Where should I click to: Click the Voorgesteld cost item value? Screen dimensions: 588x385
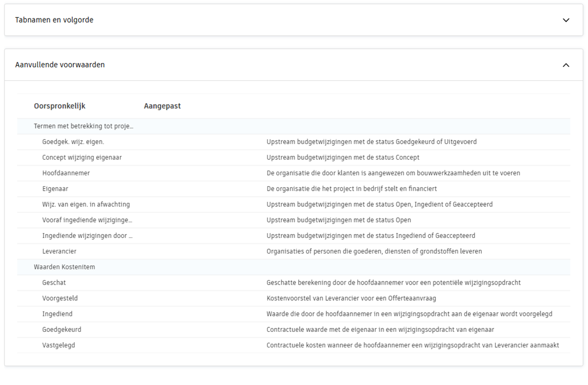[x=60, y=298]
